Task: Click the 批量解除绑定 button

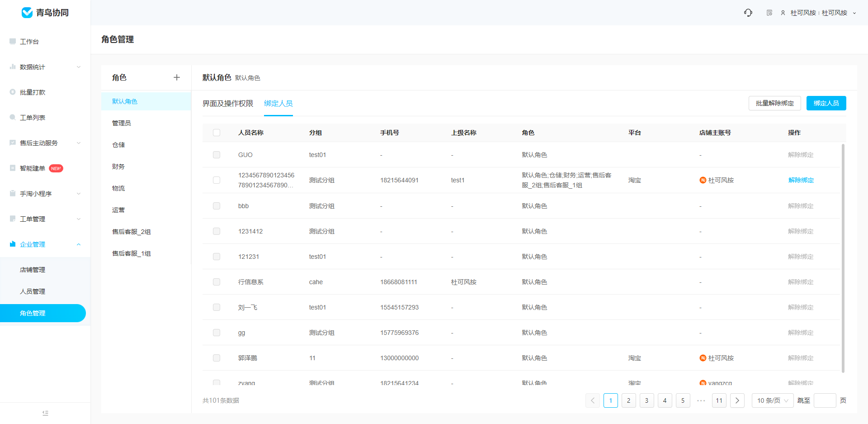Action: pyautogui.click(x=775, y=103)
